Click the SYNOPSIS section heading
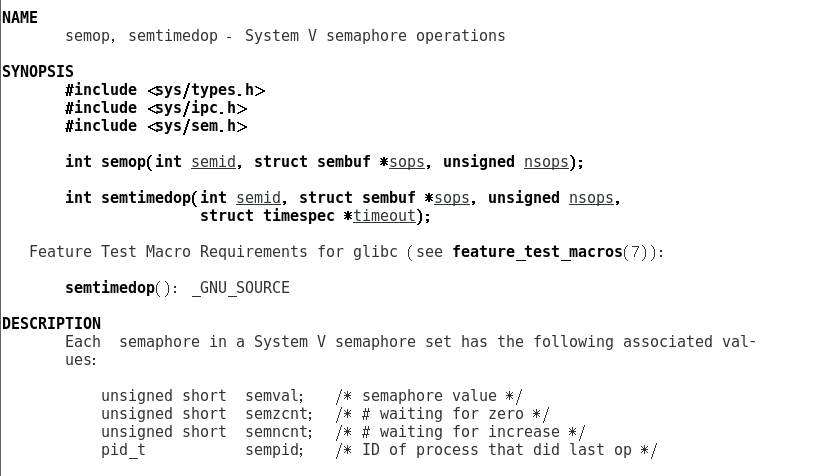 [38, 72]
